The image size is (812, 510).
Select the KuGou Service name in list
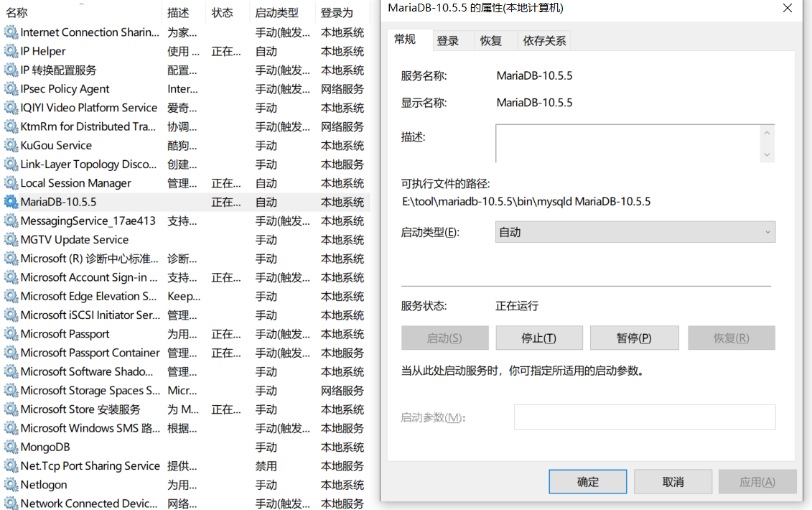coord(57,146)
